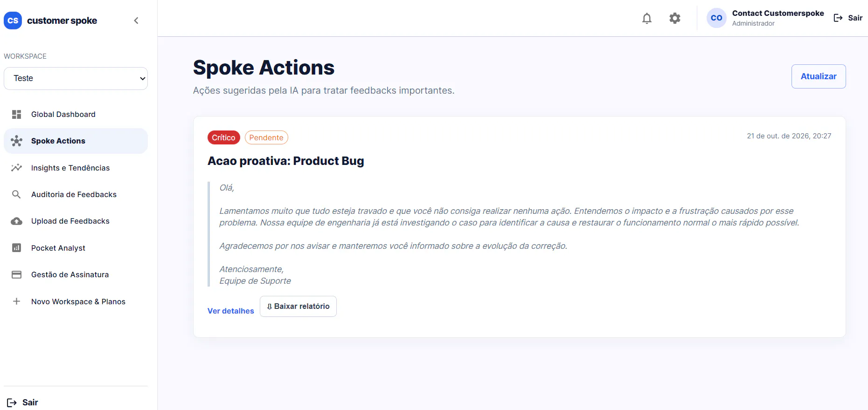
Task: Click the Gestão de Assinatura card icon
Action: (17, 275)
